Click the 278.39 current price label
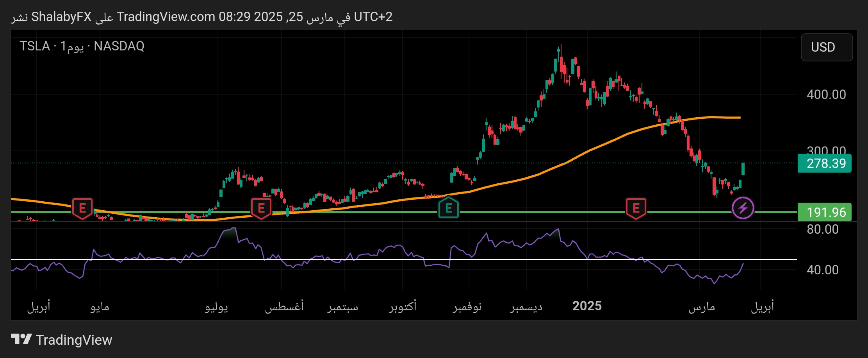The width and height of the screenshot is (868, 358). coord(824,163)
